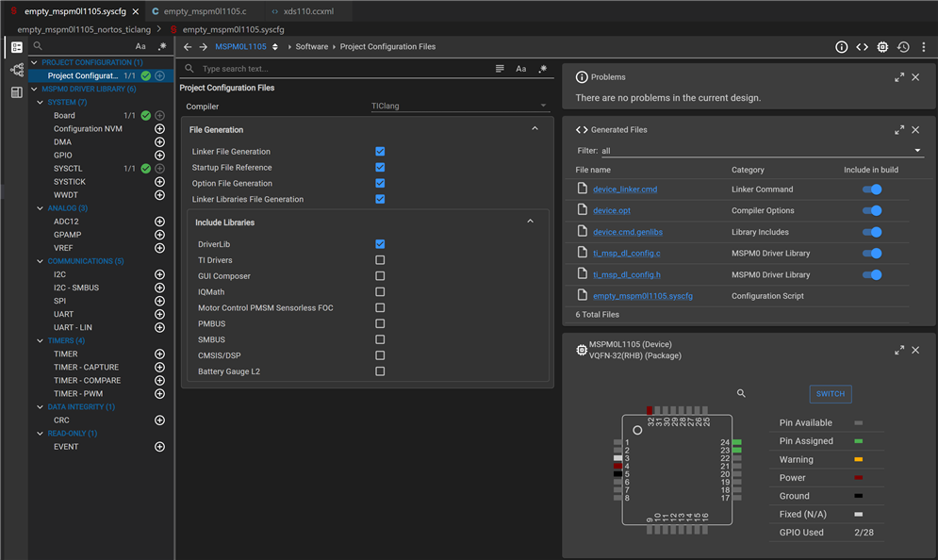Uncheck Linker Libraries File Generation
Image resolution: width=938 pixels, height=560 pixels.
tap(380, 199)
